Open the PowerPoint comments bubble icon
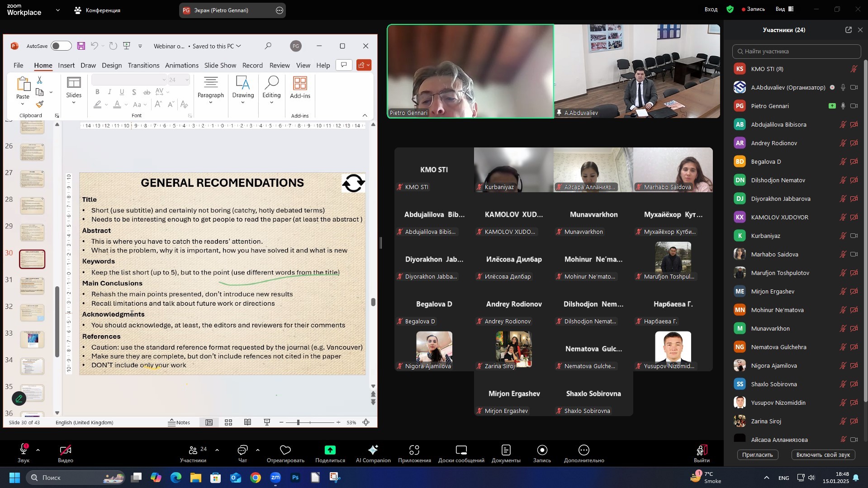Viewport: 868px width, 488px height. (x=344, y=65)
